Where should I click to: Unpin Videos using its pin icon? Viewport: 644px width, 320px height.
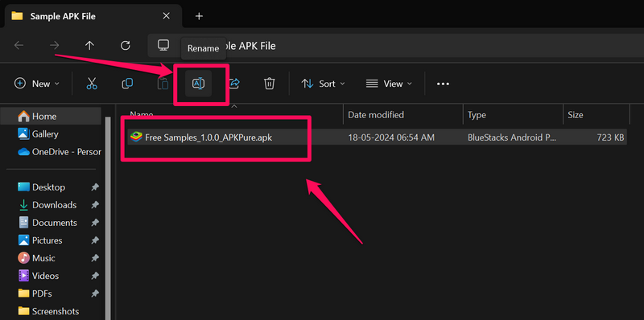(95, 276)
